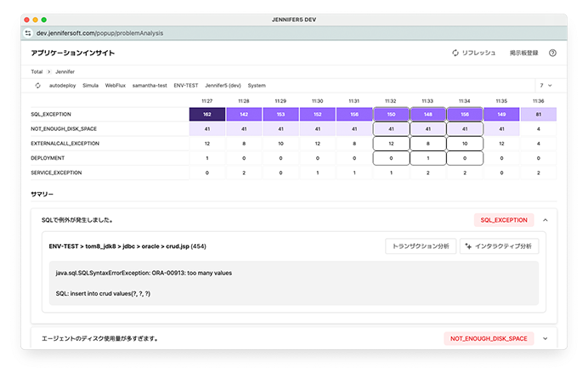Viewport: 588px width, 379px height.
Task: Click the Jennifer breadcrumb item
Action: (65, 71)
